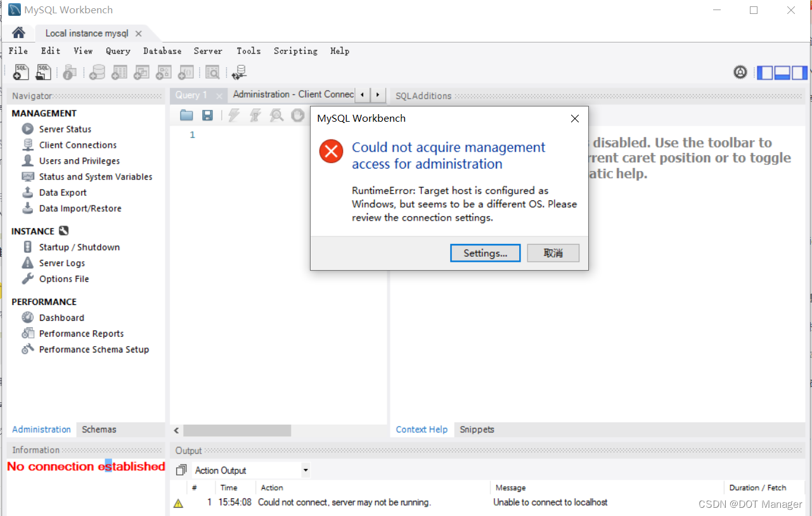Open the Action Output dropdown

tap(252, 470)
